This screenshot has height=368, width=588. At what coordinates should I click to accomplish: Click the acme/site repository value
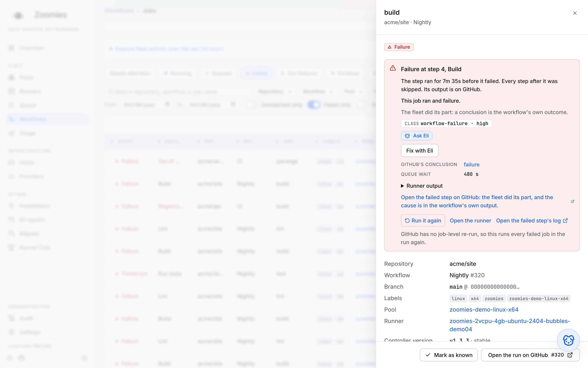click(x=463, y=264)
